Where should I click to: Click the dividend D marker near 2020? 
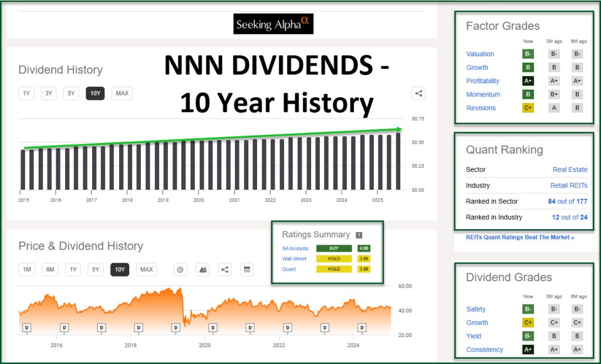click(212, 328)
